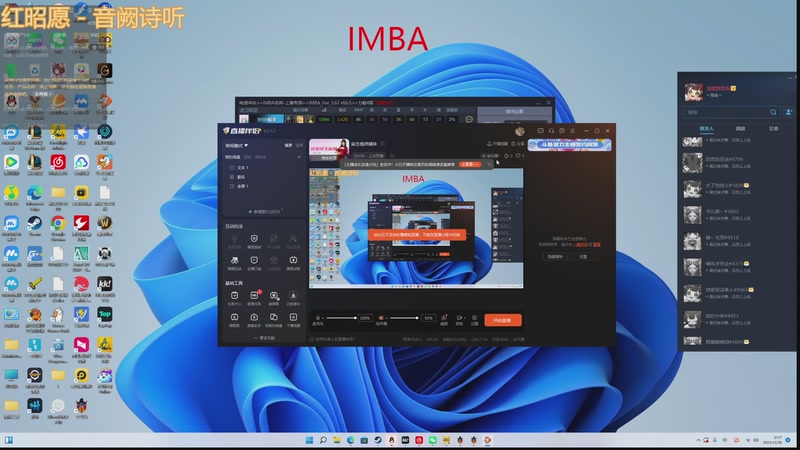Switch to the 公告 tab
This screenshot has height=450, width=800.
pyautogui.click(x=773, y=129)
